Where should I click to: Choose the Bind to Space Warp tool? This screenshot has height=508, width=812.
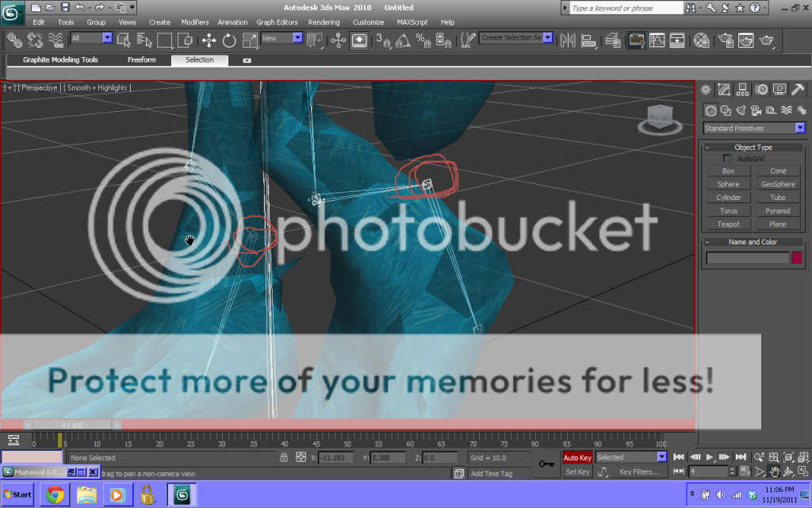pos(56,40)
